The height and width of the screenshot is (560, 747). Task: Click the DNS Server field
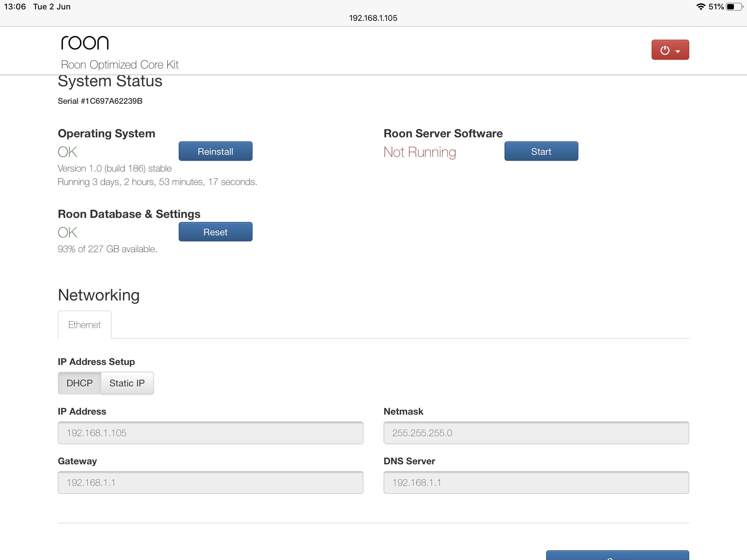(536, 482)
